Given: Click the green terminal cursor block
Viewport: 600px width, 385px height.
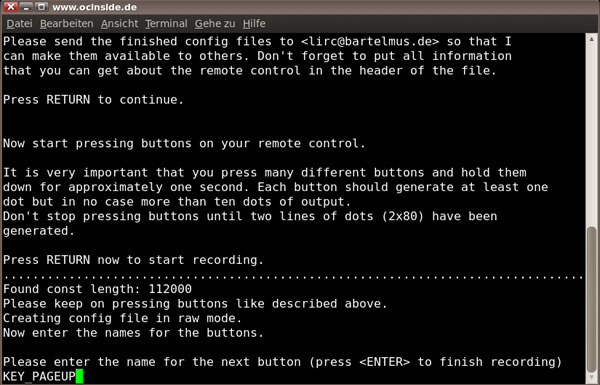Looking at the screenshot, I should click(79, 376).
